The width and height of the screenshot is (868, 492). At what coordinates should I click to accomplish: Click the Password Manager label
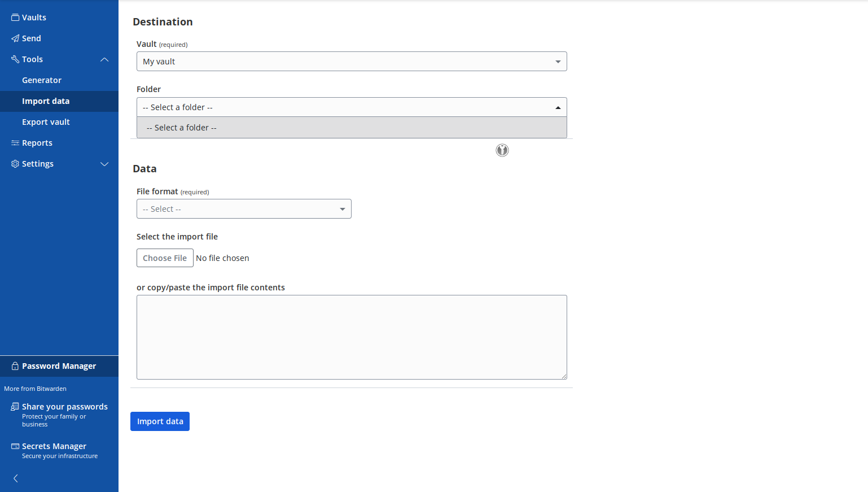pos(59,366)
